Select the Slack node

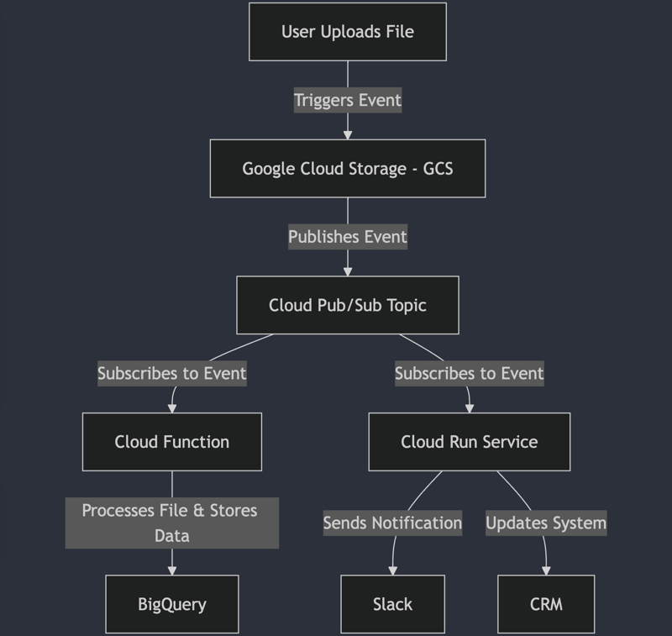pos(392,604)
